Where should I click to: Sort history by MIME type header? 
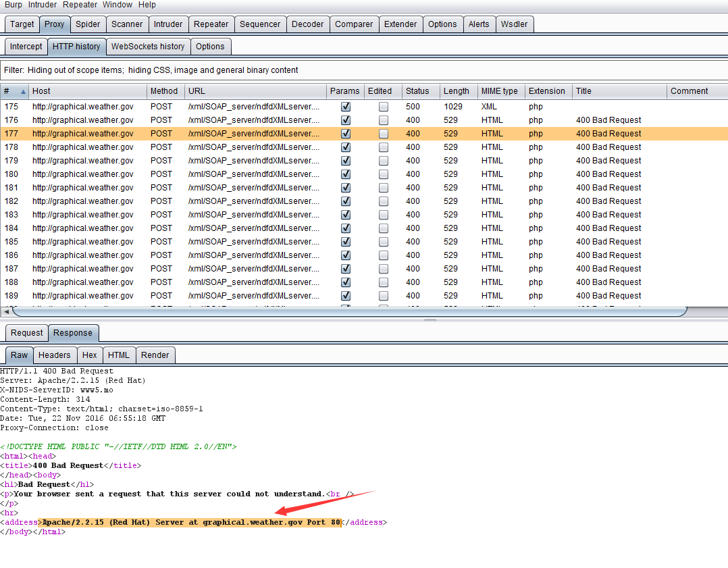(499, 91)
